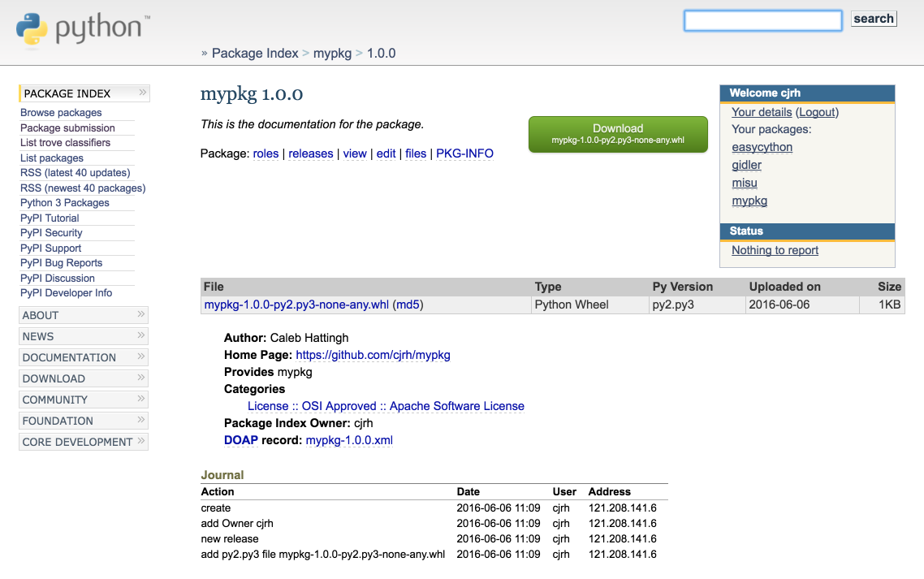The image size is (924, 579).
Task: Open PyPI Developer Info link
Action: [x=66, y=293]
